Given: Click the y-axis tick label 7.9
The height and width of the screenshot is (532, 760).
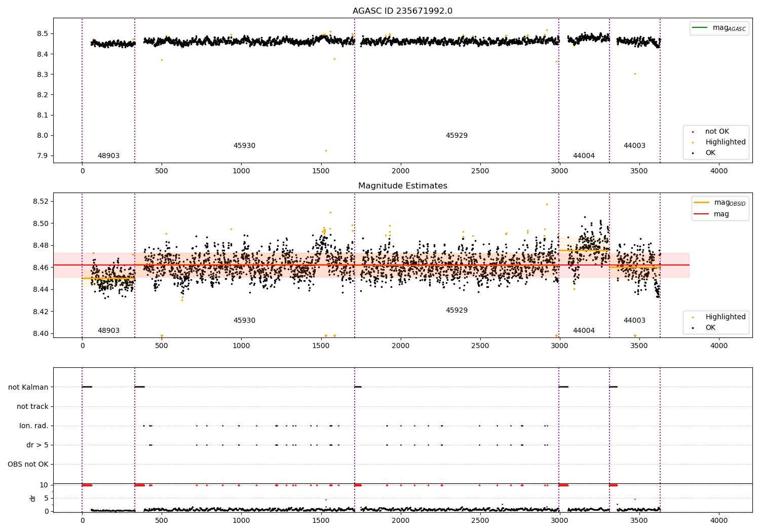Looking at the screenshot, I should [43, 156].
